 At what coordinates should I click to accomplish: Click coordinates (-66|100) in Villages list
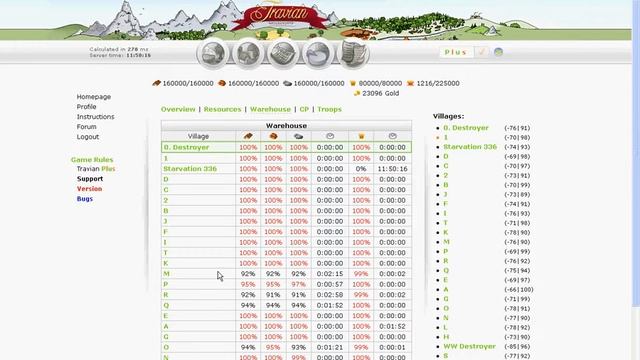[518, 289]
